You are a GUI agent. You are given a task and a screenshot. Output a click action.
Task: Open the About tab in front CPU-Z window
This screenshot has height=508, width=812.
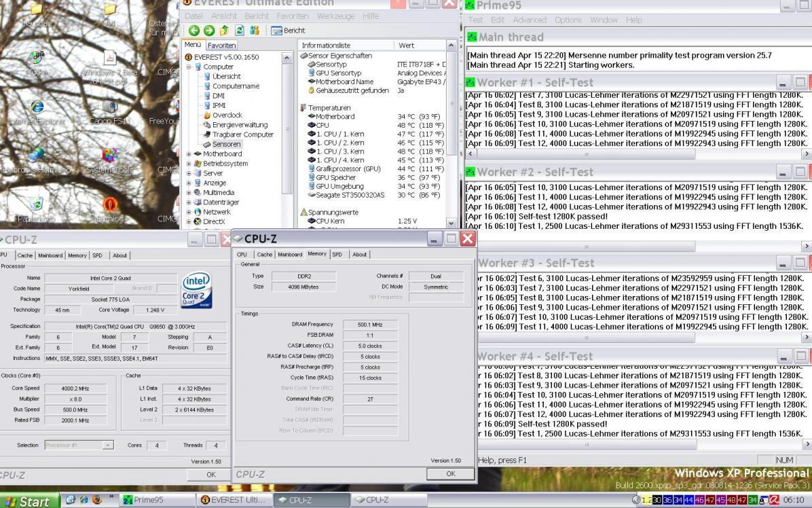point(359,255)
